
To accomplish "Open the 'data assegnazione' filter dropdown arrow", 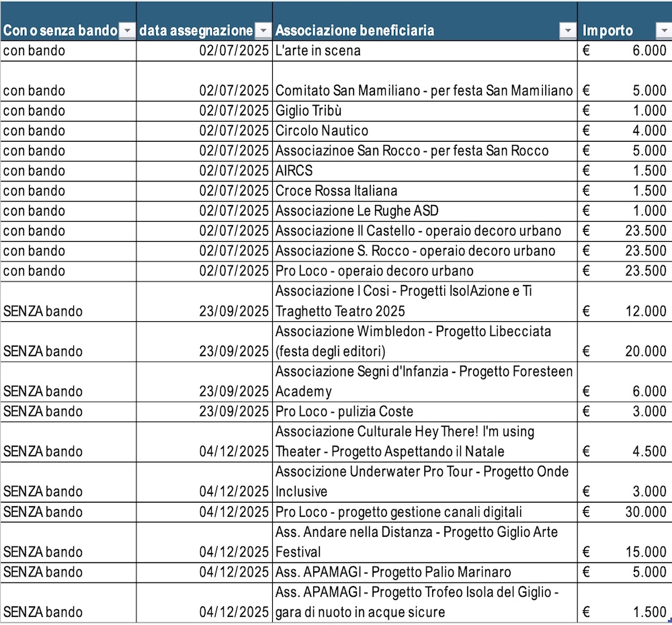I will [263, 31].
